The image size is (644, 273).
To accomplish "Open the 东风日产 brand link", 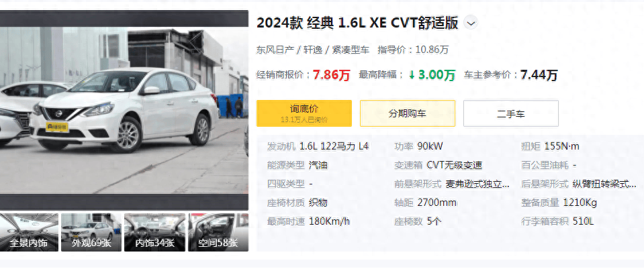I will click(x=275, y=50).
